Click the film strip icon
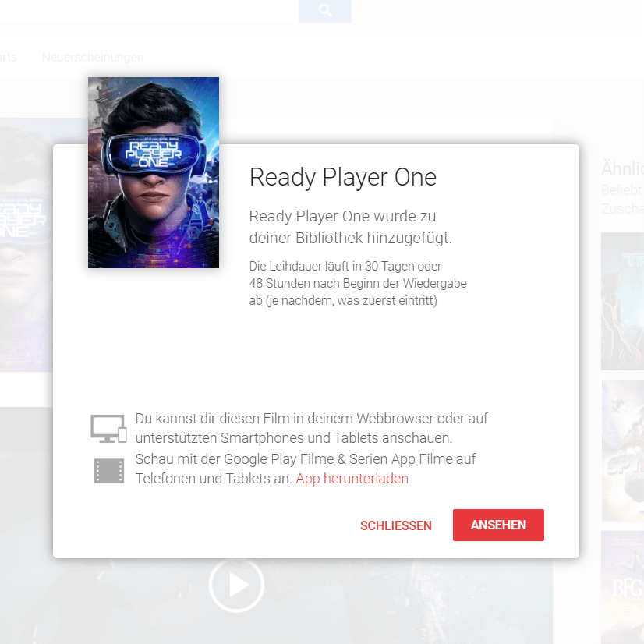 (109, 471)
